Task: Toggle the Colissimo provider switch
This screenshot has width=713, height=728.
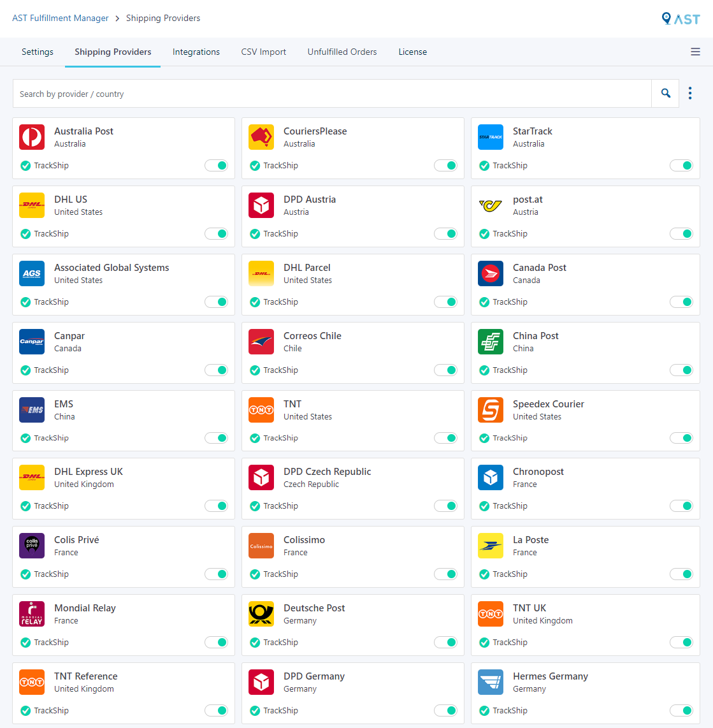Action: coord(445,574)
